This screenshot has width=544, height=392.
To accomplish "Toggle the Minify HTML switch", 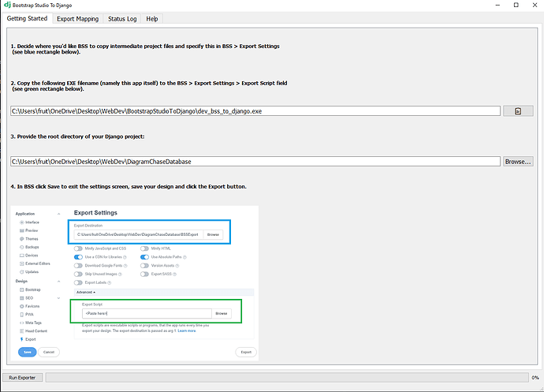I will coord(144,248).
